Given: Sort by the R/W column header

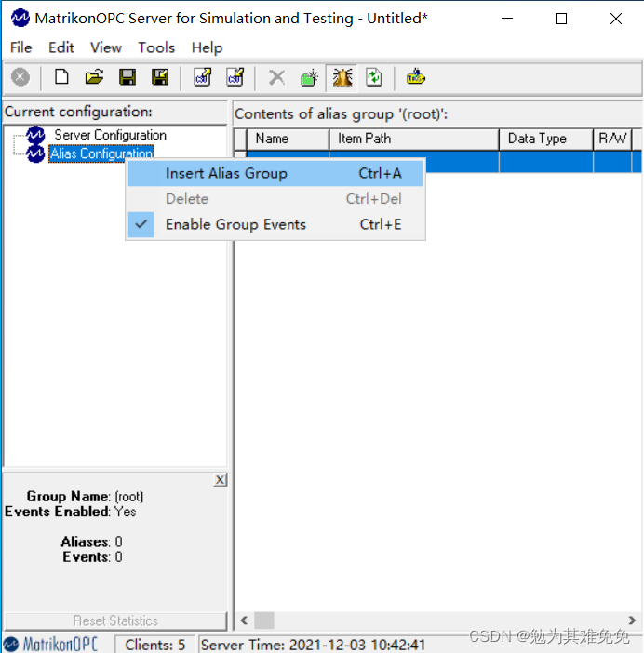Looking at the screenshot, I should [612, 139].
